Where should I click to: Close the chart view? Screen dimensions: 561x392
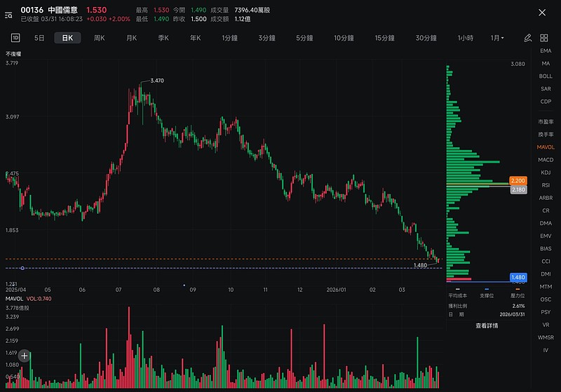point(542,13)
